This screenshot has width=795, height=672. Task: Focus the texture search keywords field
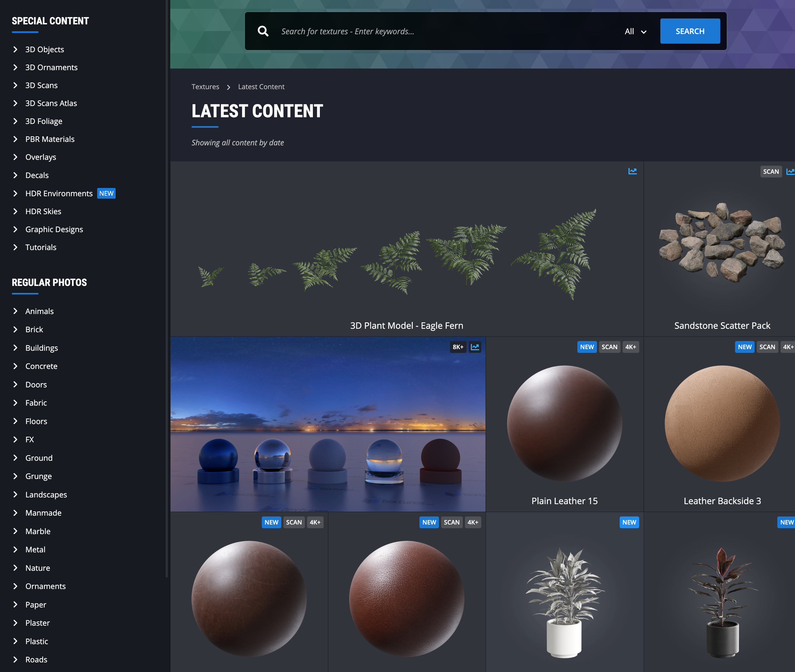click(446, 32)
